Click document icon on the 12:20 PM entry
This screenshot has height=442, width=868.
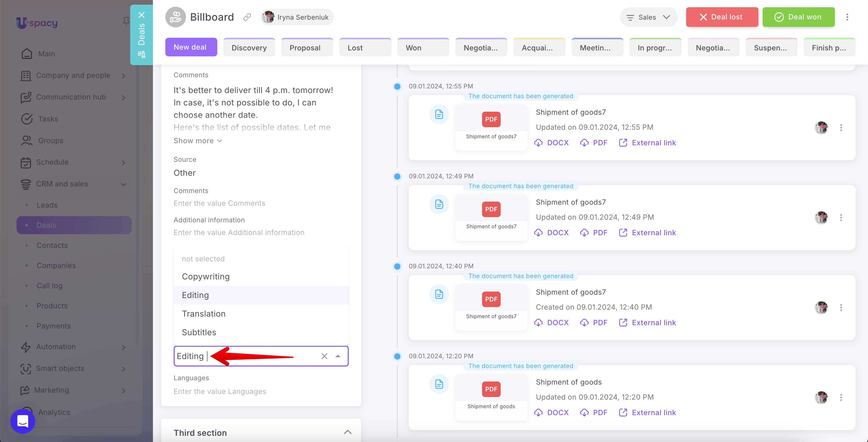pos(439,384)
